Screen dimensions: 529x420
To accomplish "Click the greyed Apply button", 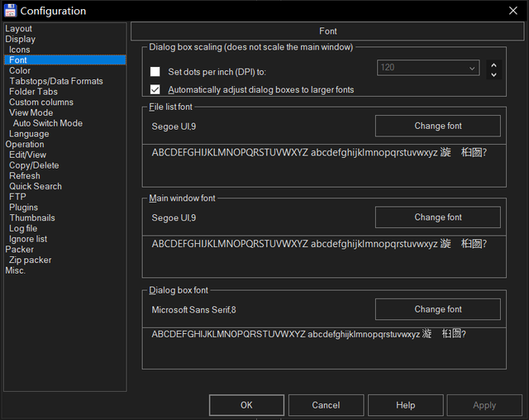I will click(x=484, y=405).
